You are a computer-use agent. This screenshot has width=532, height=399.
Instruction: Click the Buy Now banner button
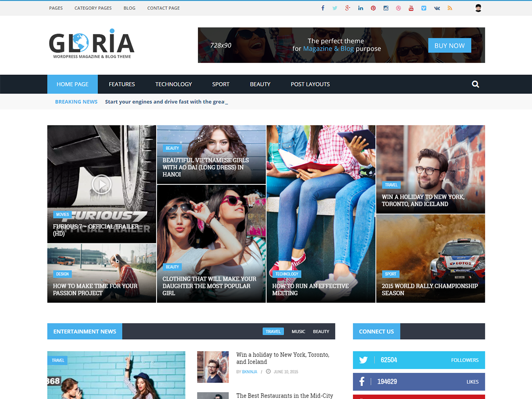coord(450,45)
